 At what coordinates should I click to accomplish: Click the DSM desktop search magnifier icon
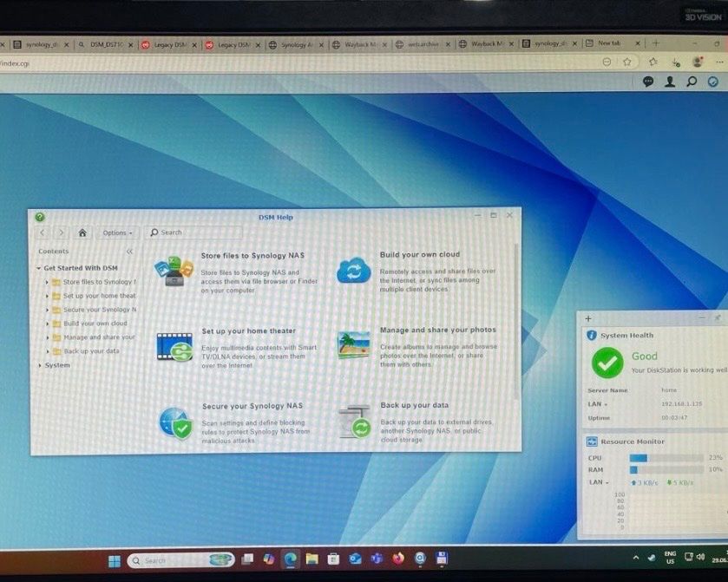(x=692, y=82)
